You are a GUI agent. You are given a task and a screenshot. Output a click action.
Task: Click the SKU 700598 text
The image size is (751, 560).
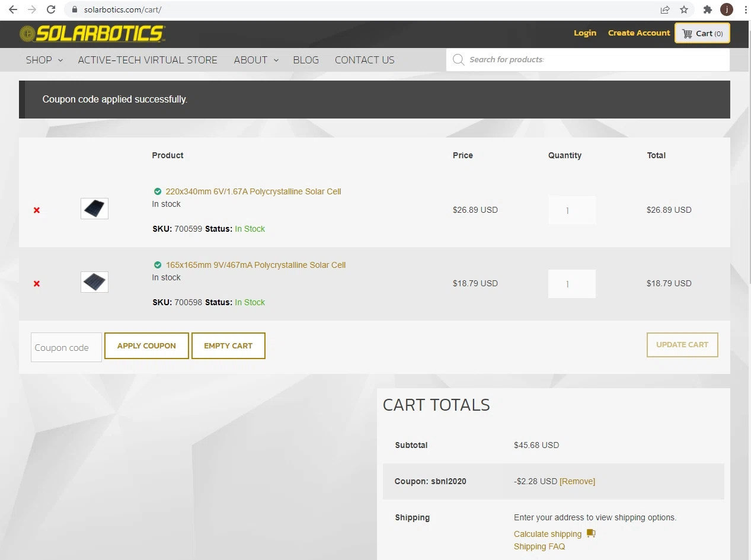point(177,302)
